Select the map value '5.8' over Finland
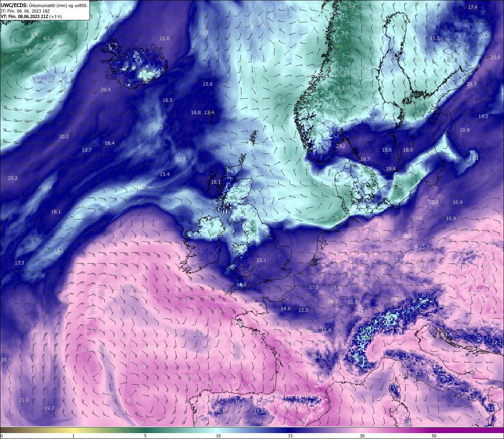This screenshot has height=439, width=504. [420, 113]
